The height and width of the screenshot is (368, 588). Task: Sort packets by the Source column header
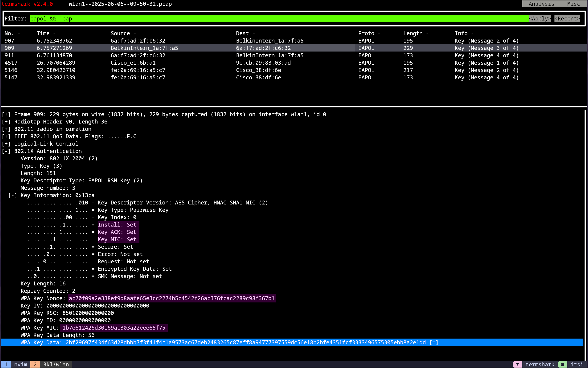click(123, 33)
